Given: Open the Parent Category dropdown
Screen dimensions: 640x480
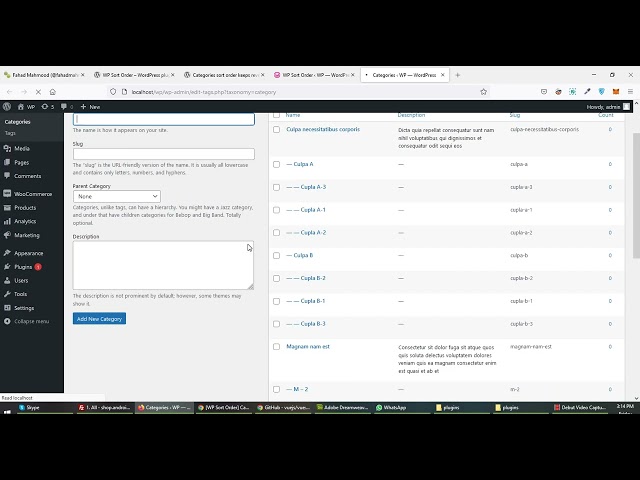Looking at the screenshot, I should point(117,196).
